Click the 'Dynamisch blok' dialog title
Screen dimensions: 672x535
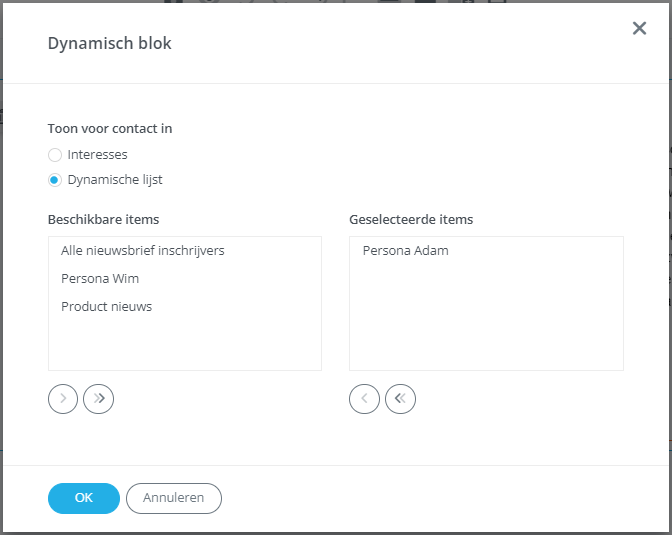coord(110,44)
